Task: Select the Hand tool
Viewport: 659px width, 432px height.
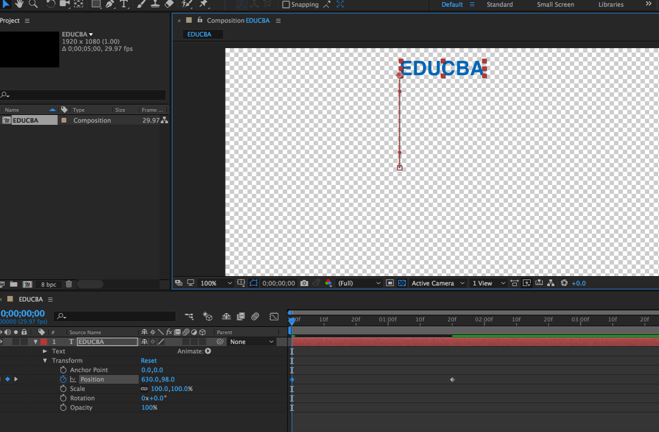Action: (x=19, y=4)
